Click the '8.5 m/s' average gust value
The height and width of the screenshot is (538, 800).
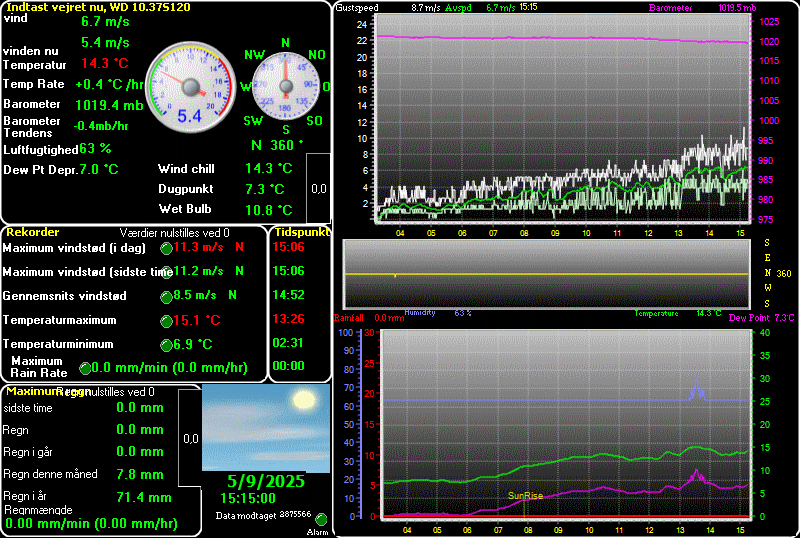[195, 295]
